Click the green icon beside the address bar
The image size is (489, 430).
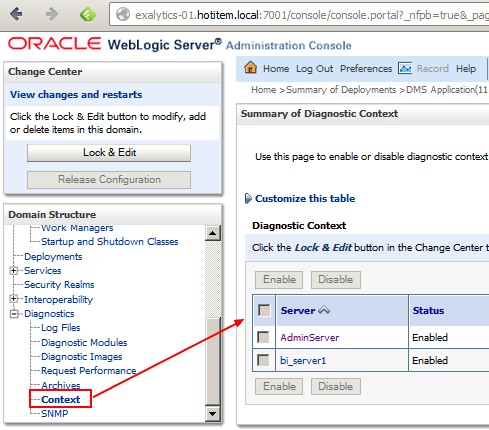88,14
